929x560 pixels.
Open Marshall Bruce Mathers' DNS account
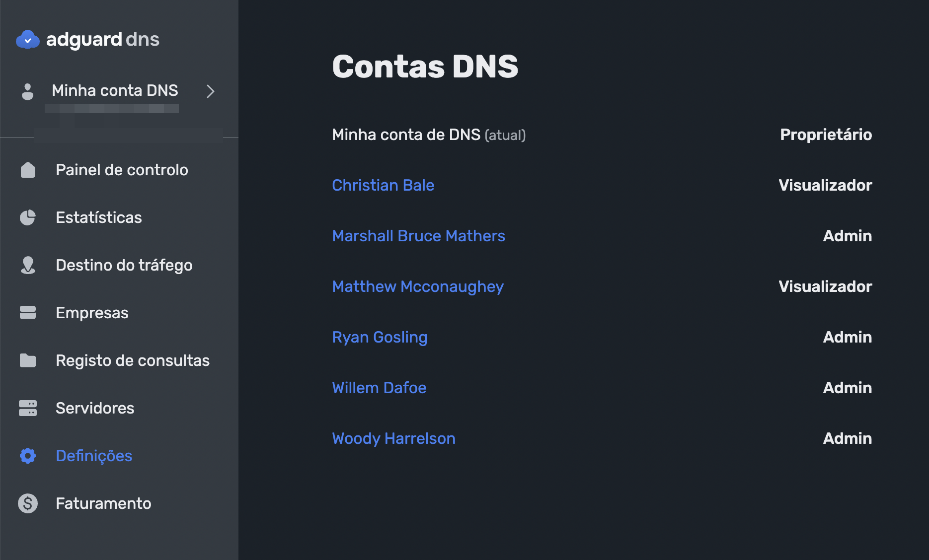[418, 236]
